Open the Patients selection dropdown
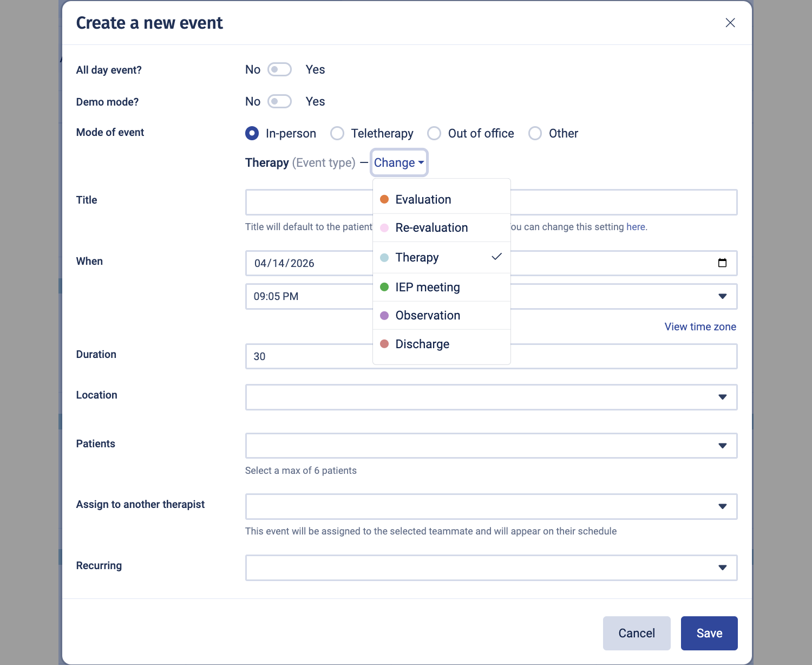 722,446
